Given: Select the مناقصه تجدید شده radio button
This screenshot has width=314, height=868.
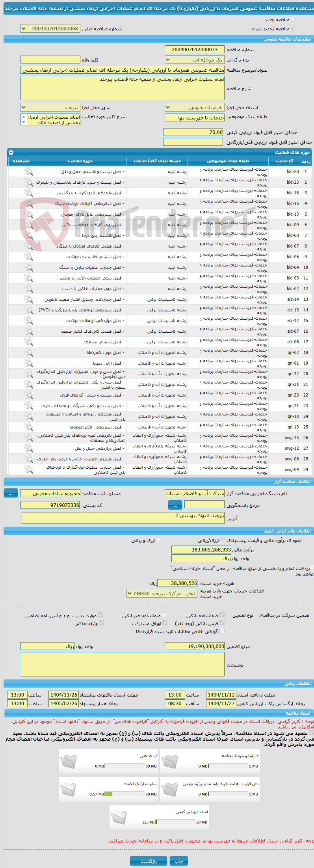Looking at the screenshot, I should point(292,28).
